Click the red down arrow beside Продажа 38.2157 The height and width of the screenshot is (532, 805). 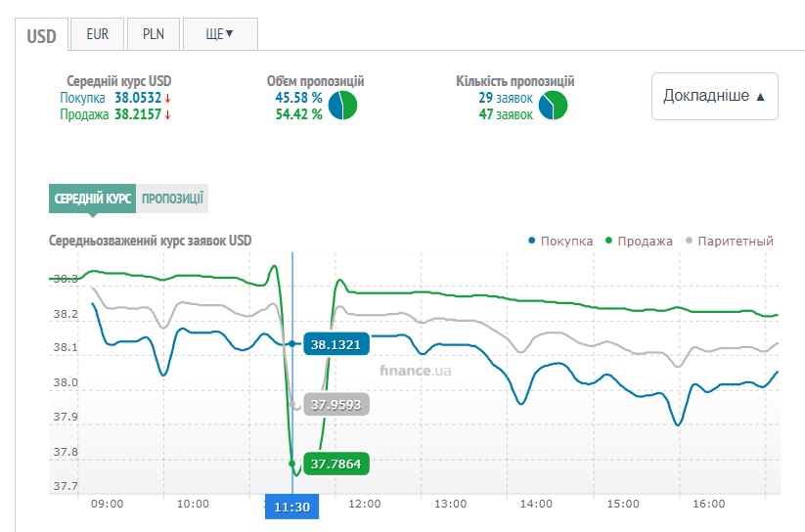167,114
